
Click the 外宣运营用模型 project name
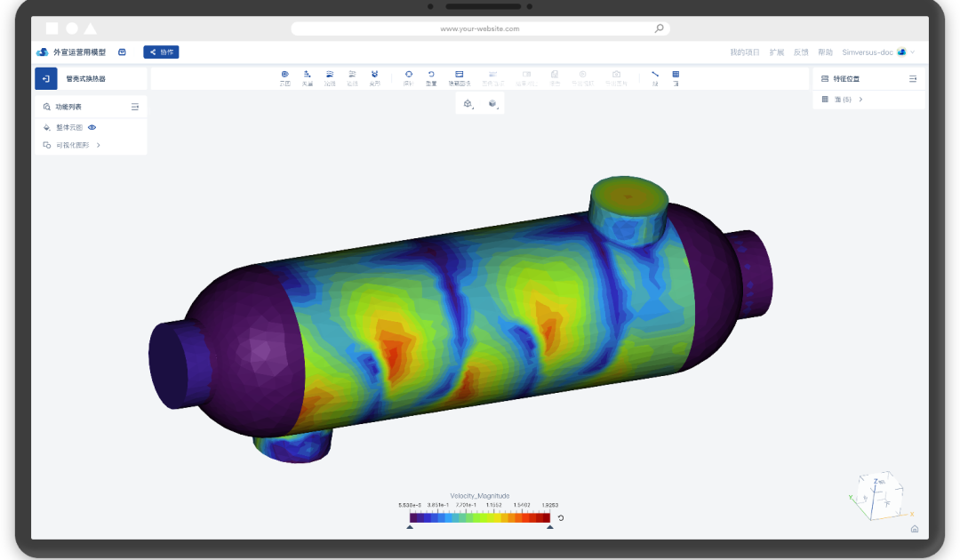(x=80, y=52)
